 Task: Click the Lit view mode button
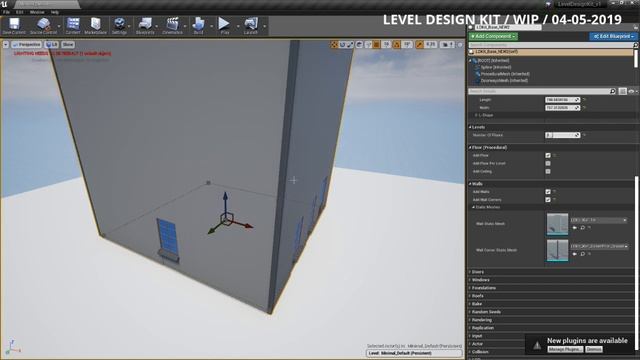point(52,44)
